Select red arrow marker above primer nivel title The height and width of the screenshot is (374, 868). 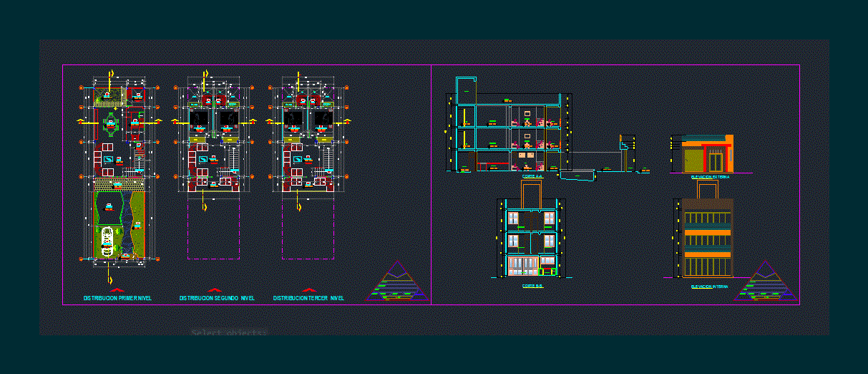pyautogui.click(x=118, y=290)
